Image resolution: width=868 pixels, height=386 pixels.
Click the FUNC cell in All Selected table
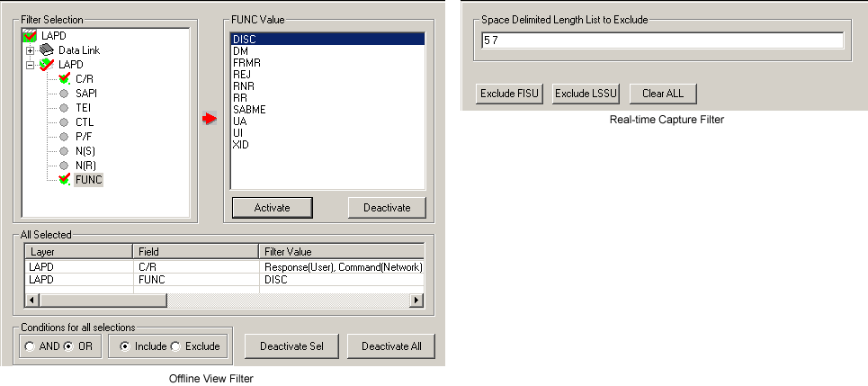click(196, 280)
